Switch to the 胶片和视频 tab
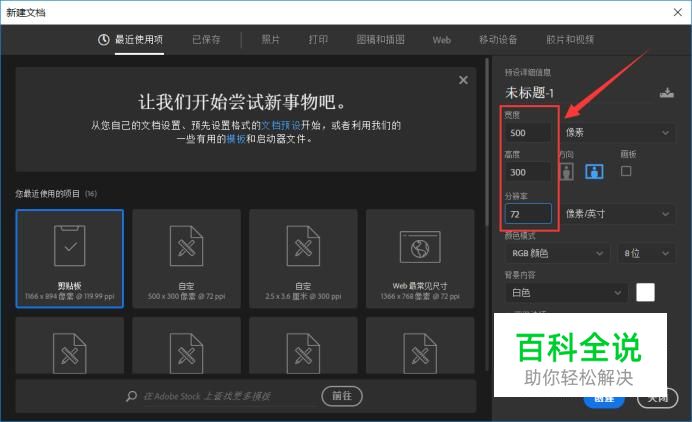This screenshot has width=692, height=422. pyautogui.click(x=570, y=40)
